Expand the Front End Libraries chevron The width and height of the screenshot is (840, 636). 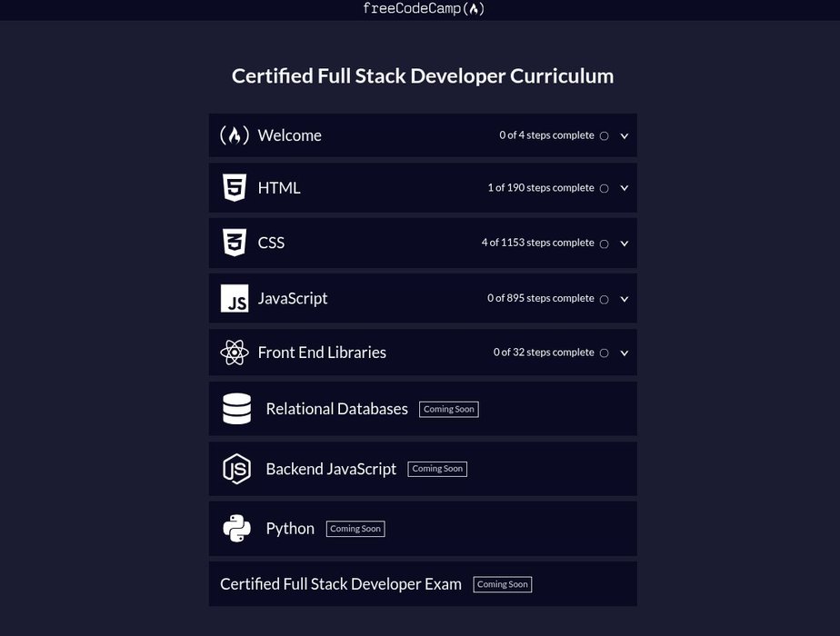(625, 353)
